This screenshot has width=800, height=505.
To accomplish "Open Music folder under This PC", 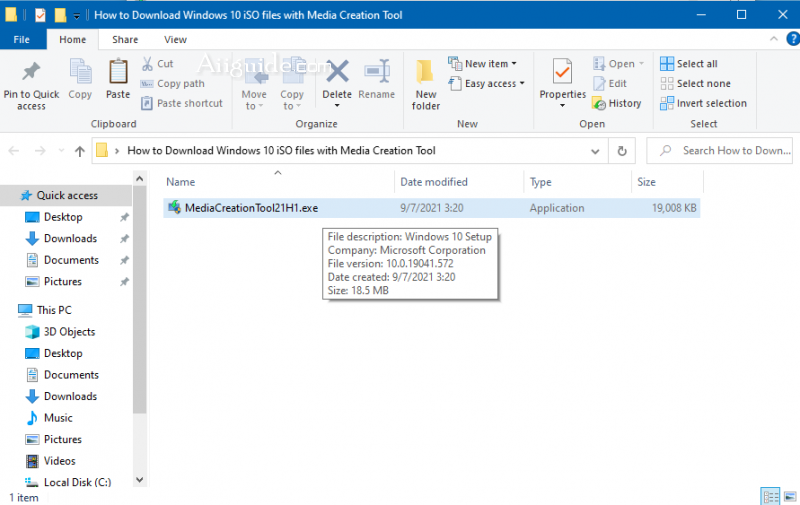I will click(58, 418).
